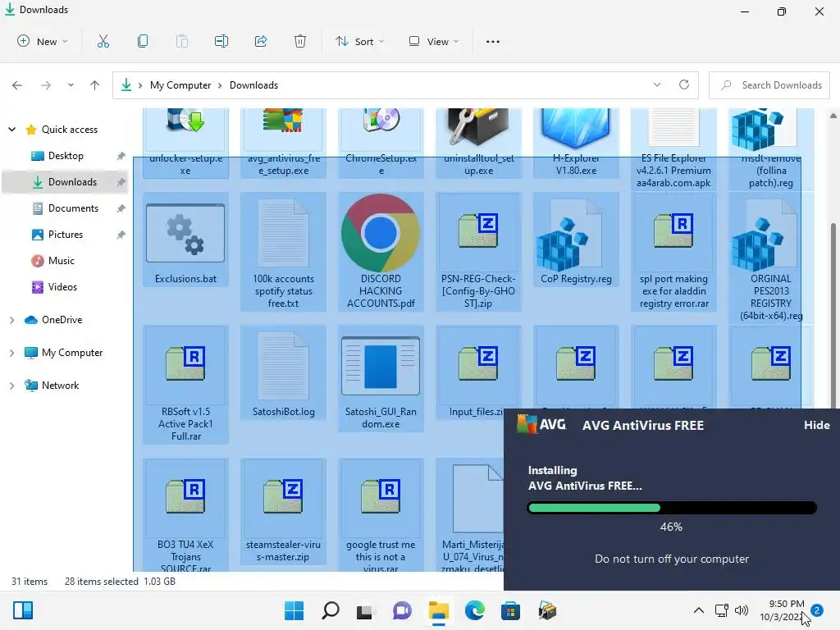Expand the My Computer tree node
The width and height of the screenshot is (840, 630).
pyautogui.click(x=11, y=353)
